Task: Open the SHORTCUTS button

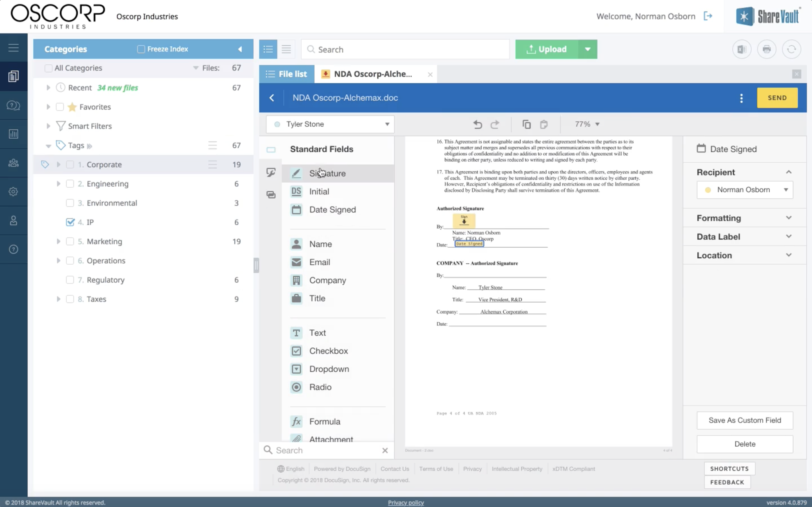Action: [729, 469]
